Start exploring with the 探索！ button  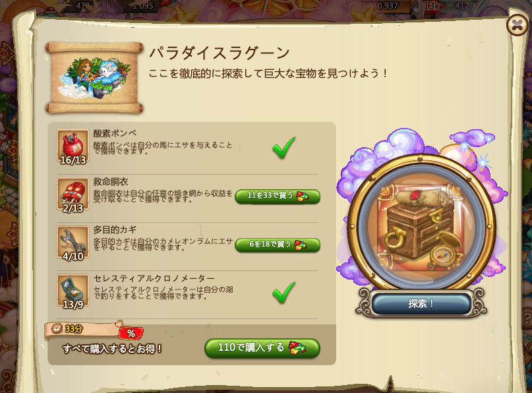coord(421,303)
